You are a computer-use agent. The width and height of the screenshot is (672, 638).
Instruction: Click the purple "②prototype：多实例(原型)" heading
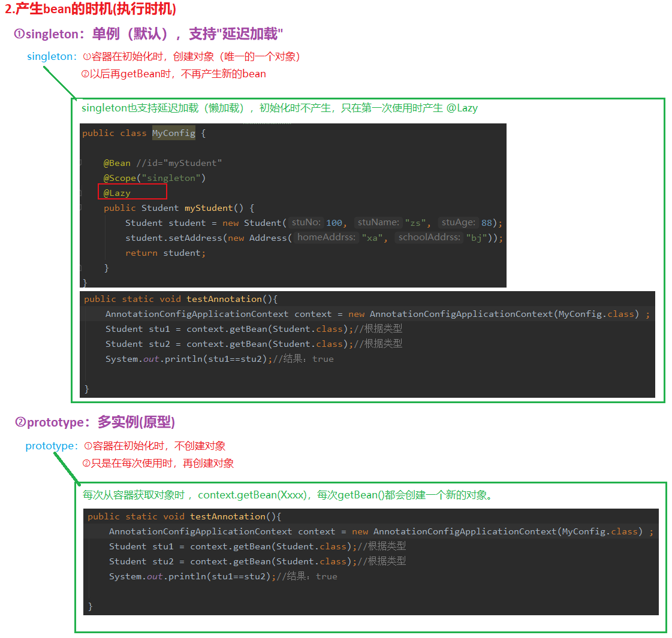point(95,422)
